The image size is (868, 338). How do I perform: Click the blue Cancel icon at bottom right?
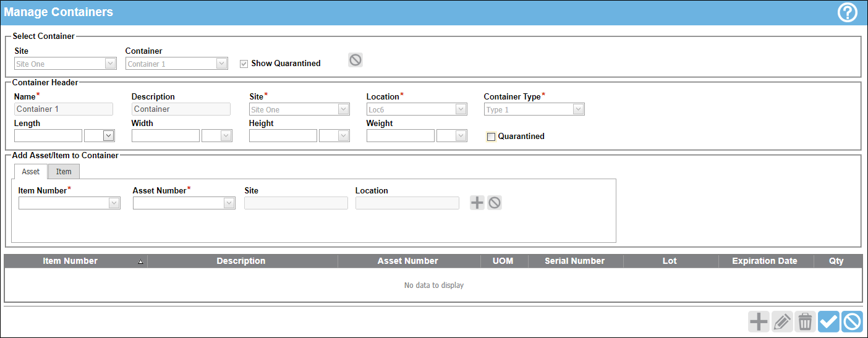pyautogui.click(x=852, y=321)
